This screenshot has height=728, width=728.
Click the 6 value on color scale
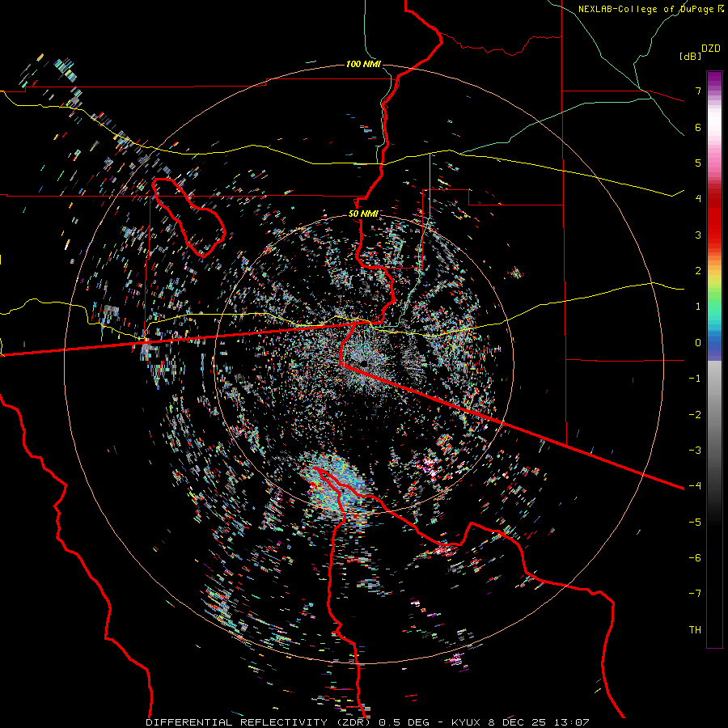tap(698, 127)
